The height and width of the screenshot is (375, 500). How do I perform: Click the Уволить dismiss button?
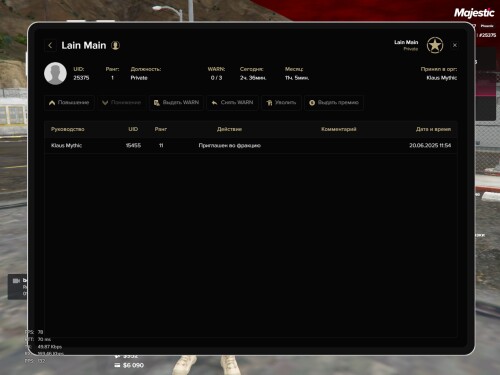click(281, 103)
